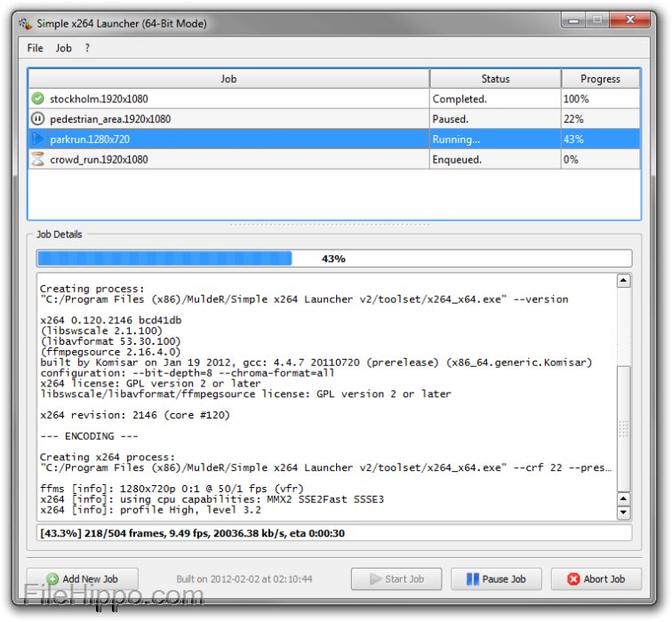Click the greyed Start Job button

(396, 579)
